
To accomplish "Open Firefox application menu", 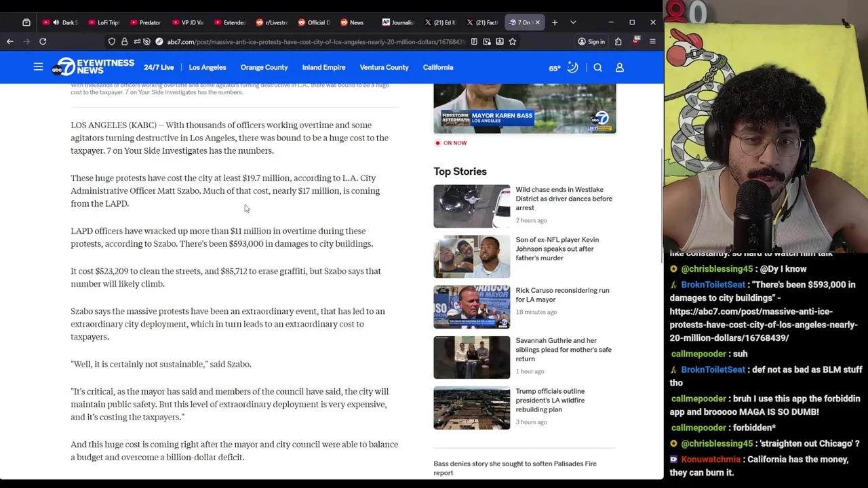I will (652, 41).
